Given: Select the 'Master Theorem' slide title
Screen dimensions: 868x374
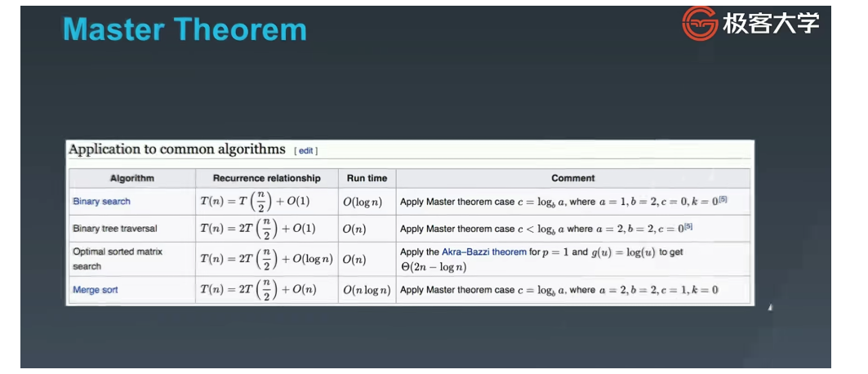Looking at the screenshot, I should (x=185, y=29).
